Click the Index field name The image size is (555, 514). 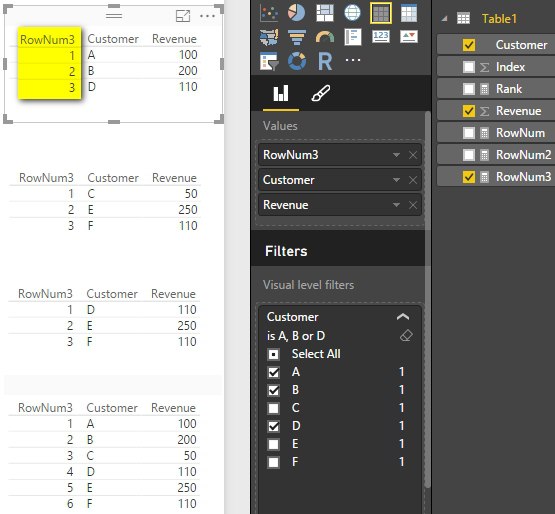point(510,67)
